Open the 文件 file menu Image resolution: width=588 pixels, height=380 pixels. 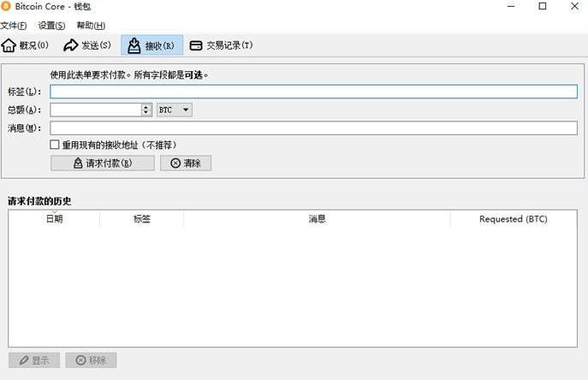coord(14,26)
